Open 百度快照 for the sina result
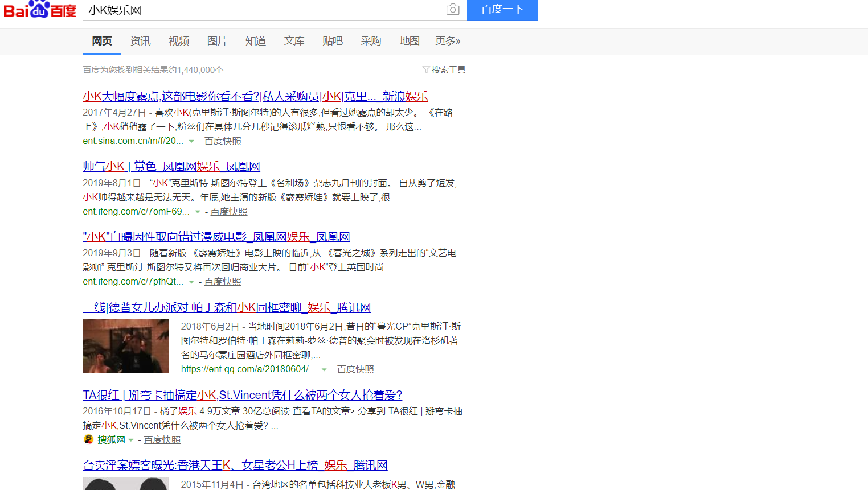This screenshot has width=868, height=490. tap(223, 141)
